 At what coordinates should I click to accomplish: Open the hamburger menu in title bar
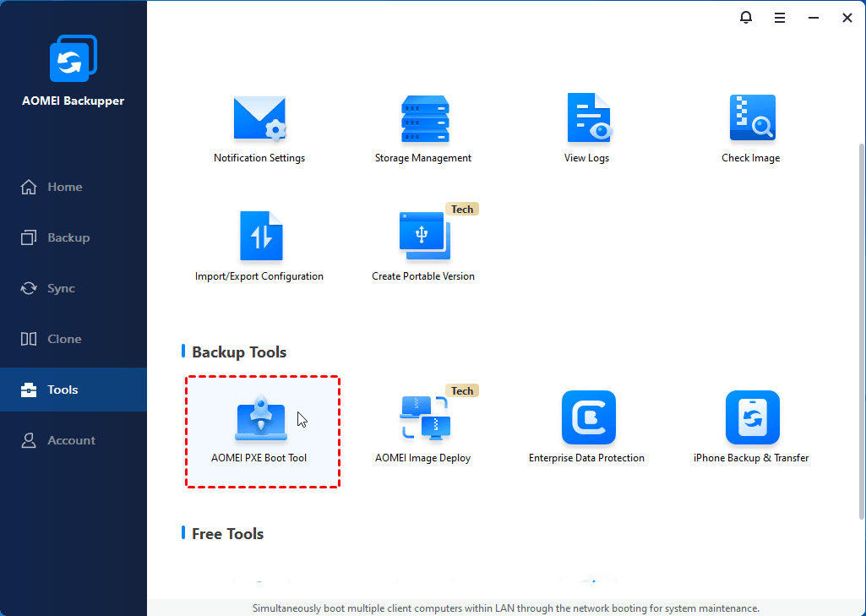pos(780,19)
